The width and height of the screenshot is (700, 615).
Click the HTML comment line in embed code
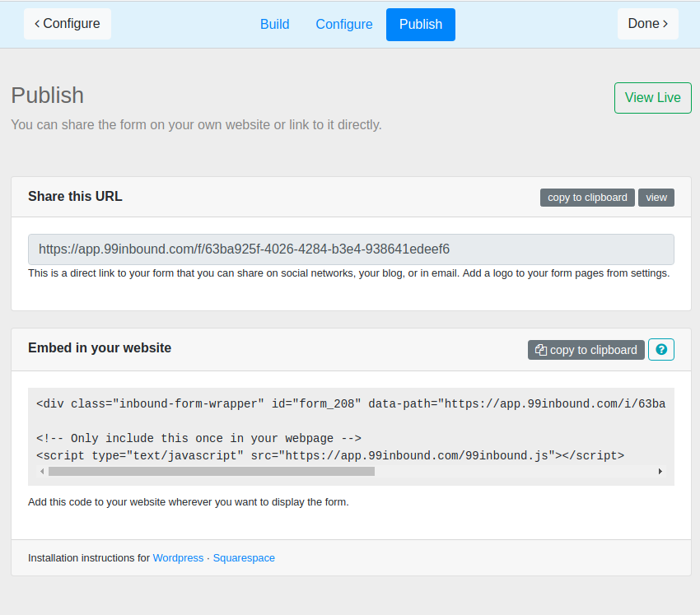198,439
